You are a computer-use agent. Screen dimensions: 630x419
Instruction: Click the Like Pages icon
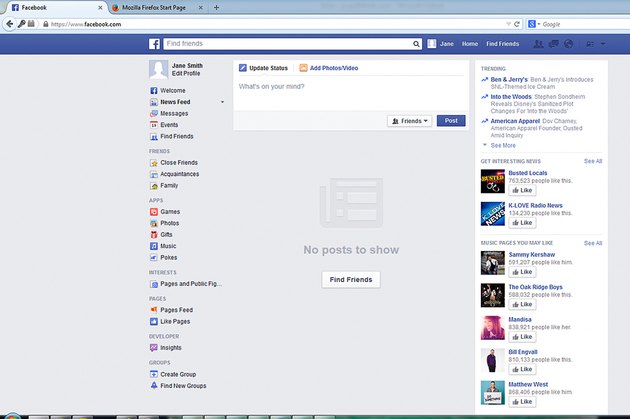point(153,321)
